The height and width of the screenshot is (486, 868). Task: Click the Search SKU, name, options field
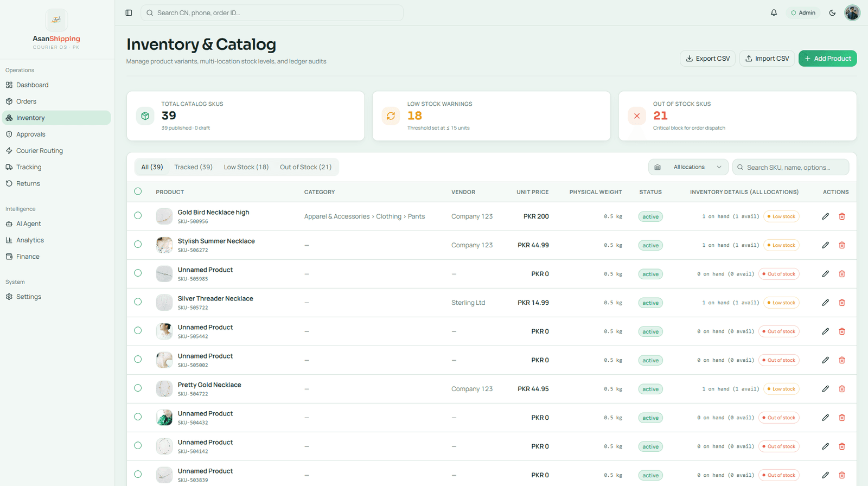point(791,167)
